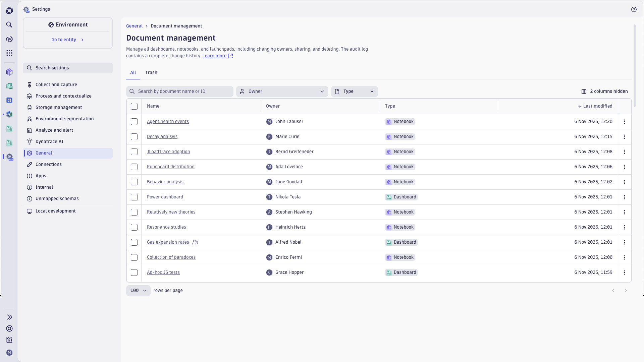Viewport: 644px width, 362px height.
Task: Open the Owner filter dropdown
Action: coord(282,91)
